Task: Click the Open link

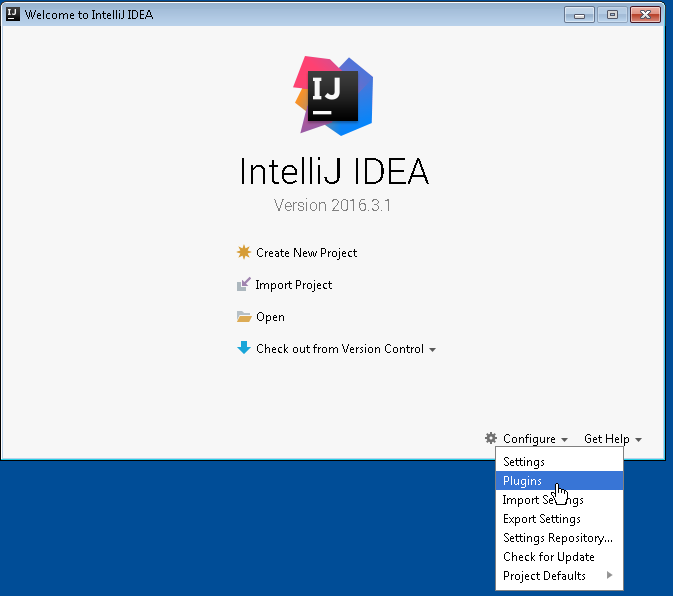Action: pos(270,317)
